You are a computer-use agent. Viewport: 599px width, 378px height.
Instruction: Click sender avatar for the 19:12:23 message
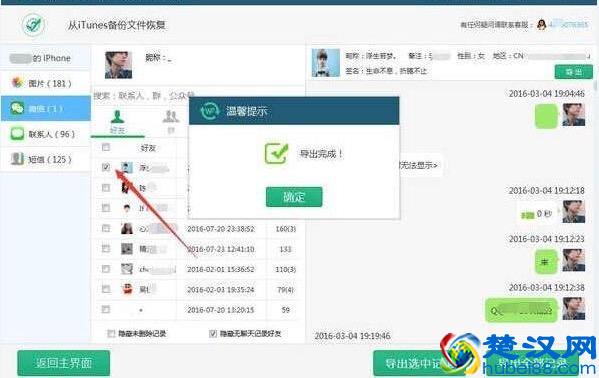pos(573,260)
